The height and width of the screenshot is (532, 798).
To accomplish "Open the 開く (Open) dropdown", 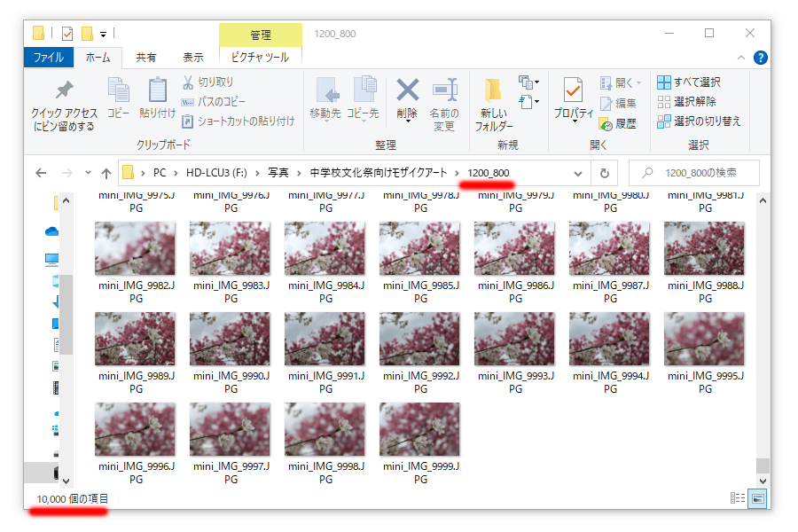I will tap(621, 82).
